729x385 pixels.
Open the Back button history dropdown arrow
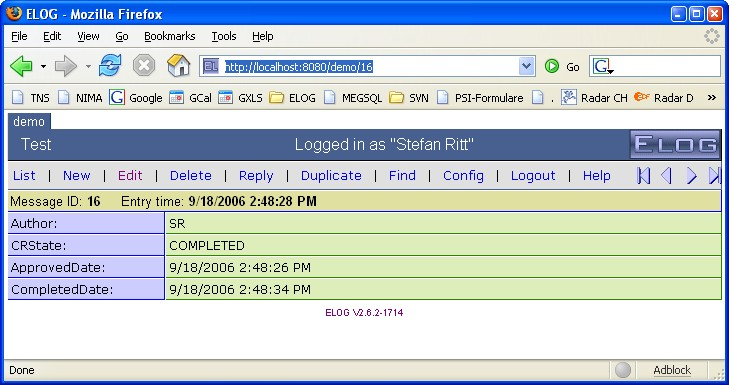pyautogui.click(x=43, y=66)
